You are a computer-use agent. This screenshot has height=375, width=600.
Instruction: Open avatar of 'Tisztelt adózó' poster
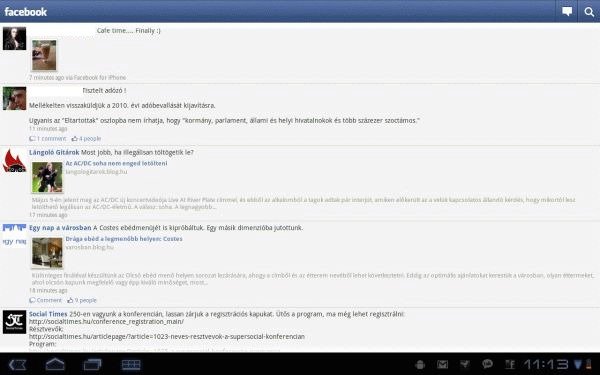[15, 98]
